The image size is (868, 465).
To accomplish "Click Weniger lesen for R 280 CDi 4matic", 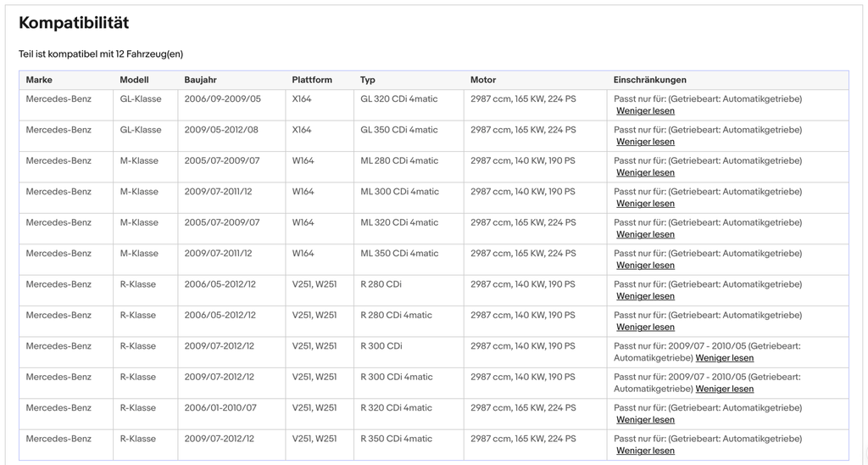I will coord(645,328).
